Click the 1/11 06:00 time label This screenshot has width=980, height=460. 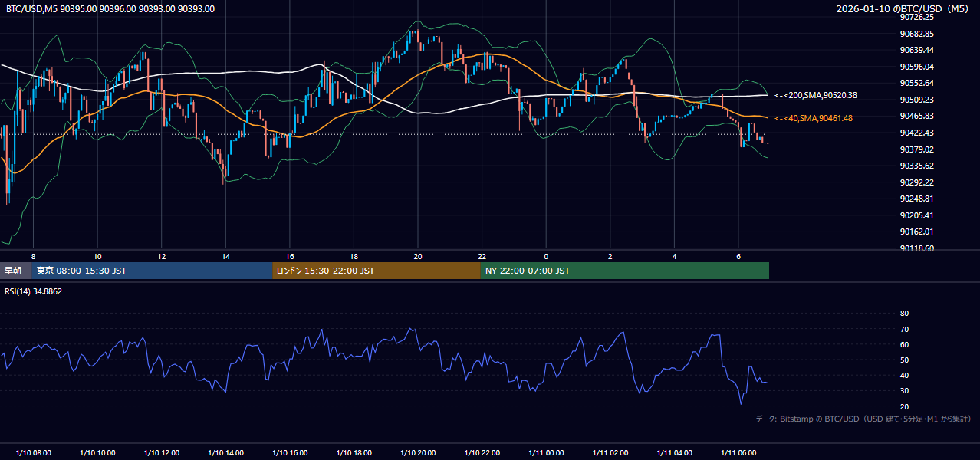[x=738, y=453]
